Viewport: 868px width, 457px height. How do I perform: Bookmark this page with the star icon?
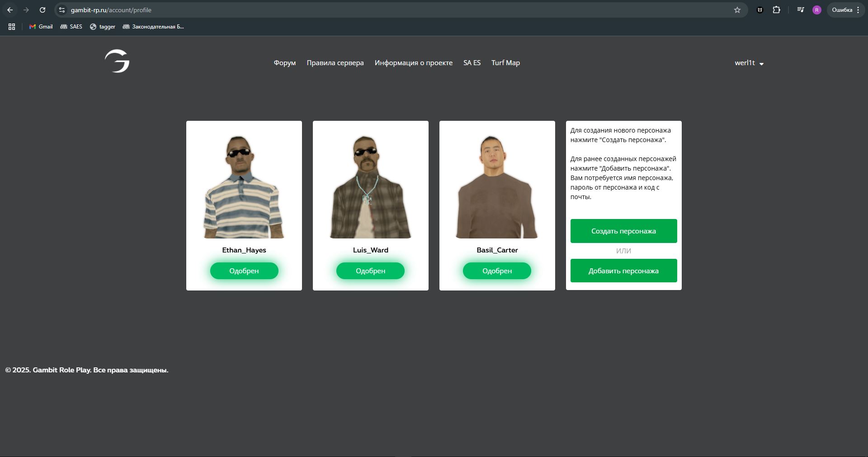click(737, 10)
